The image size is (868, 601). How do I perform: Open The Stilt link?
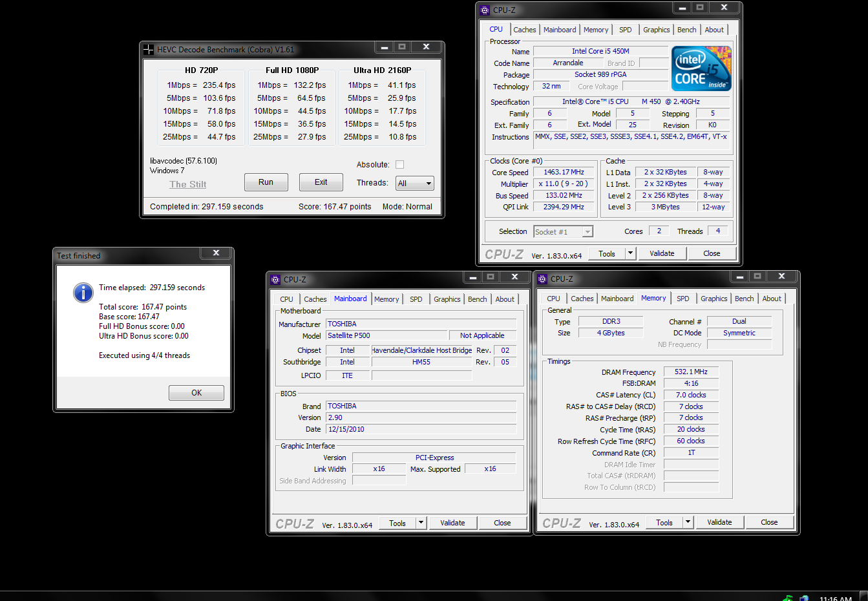pyautogui.click(x=188, y=184)
